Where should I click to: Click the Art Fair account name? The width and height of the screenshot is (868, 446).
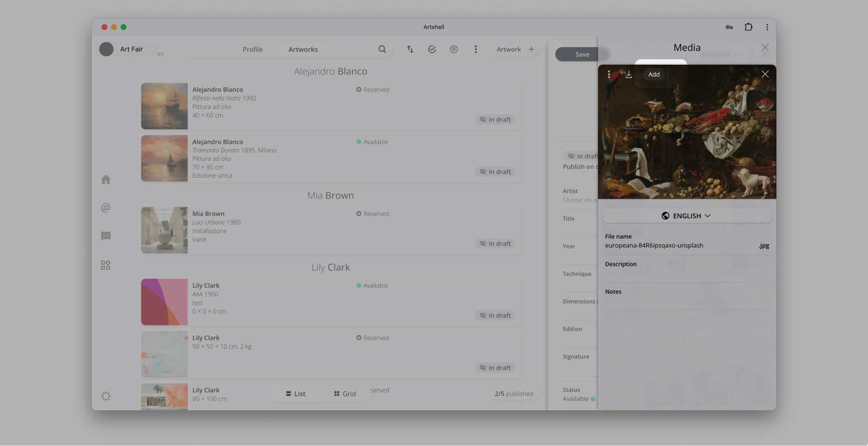[131, 49]
